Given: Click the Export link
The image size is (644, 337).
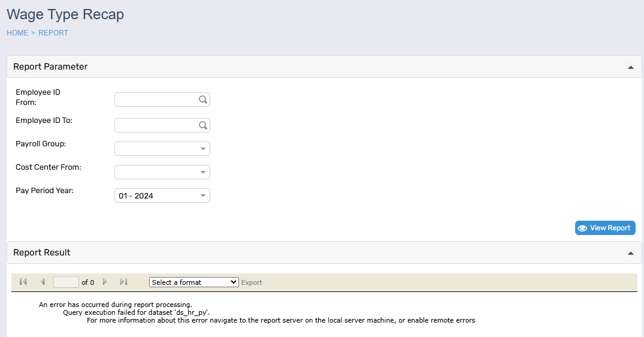Looking at the screenshot, I should (x=252, y=282).
